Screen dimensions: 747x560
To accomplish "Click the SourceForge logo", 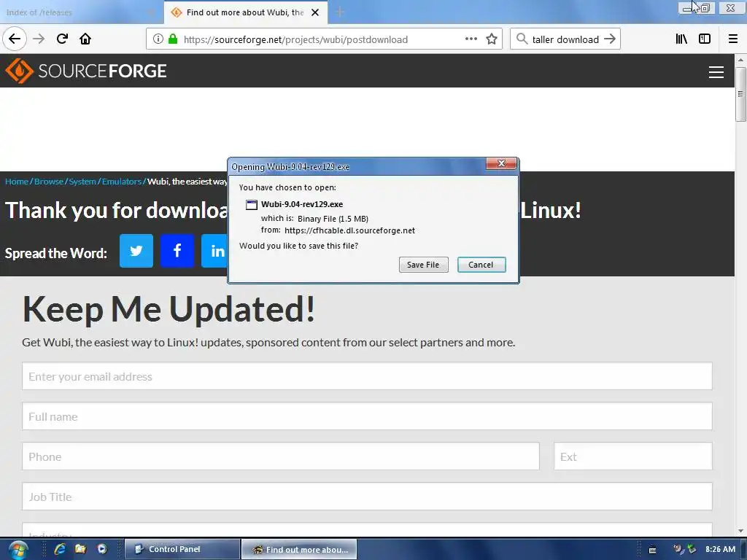I will (86, 71).
